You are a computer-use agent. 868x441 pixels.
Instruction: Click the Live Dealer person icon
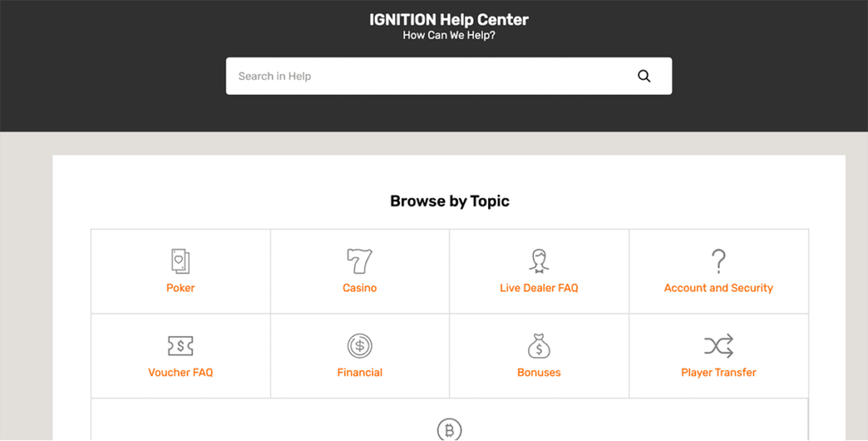point(538,261)
